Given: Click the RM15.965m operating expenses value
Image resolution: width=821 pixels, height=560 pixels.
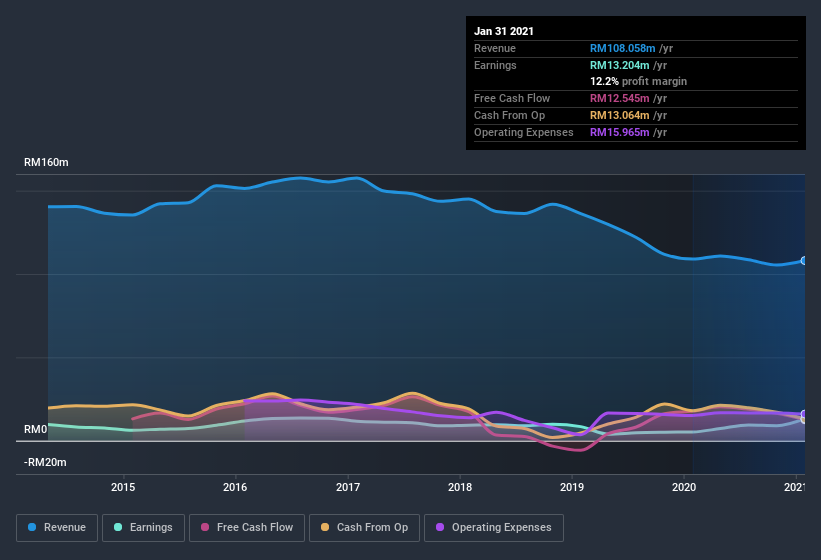Looking at the screenshot, I should coord(619,132).
